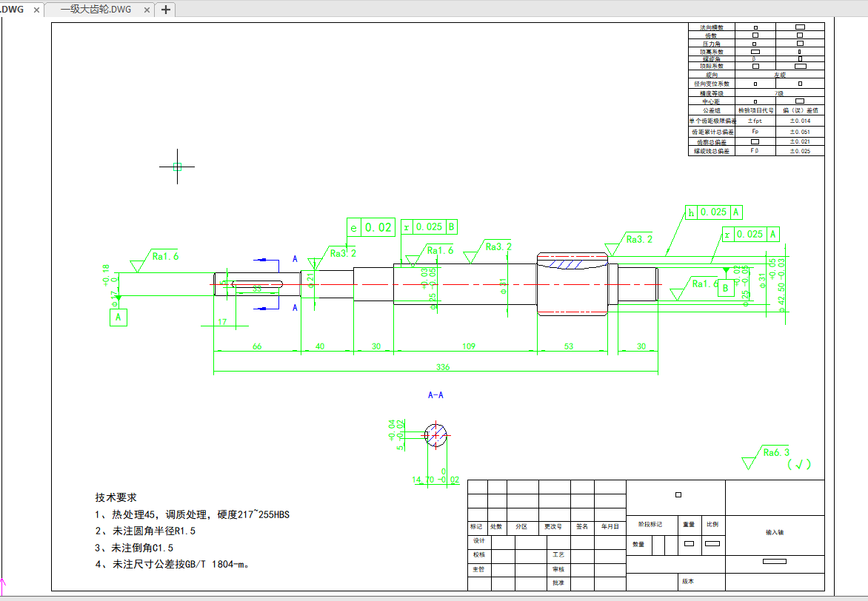
Task: Click the 技术要求 heading text
Action: (x=116, y=497)
